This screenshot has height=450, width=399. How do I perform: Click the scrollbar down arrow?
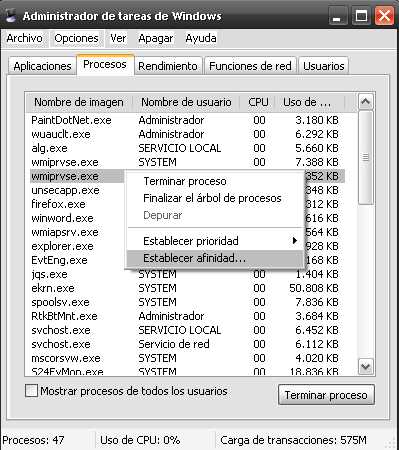click(x=366, y=367)
